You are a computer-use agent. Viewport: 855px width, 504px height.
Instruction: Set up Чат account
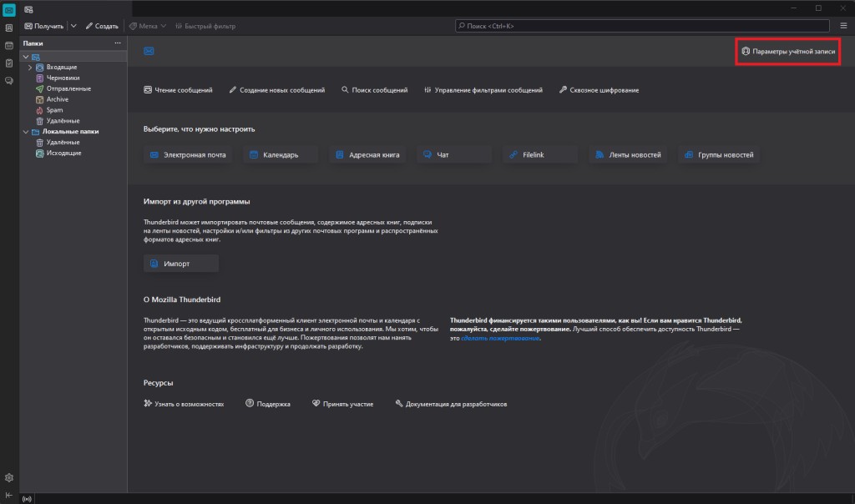click(454, 154)
